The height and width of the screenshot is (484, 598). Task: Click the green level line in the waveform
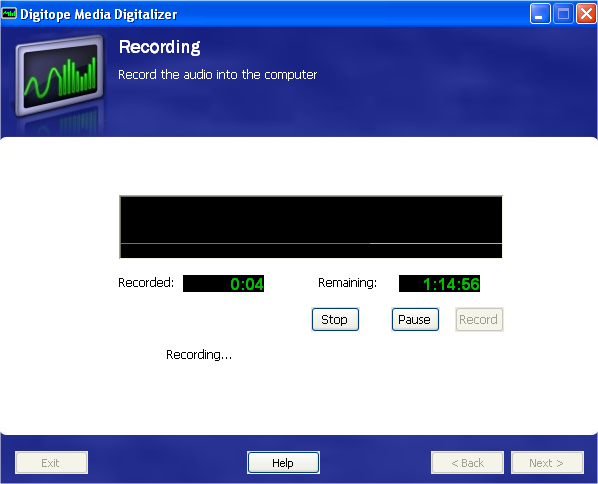pyautogui.click(x=245, y=243)
